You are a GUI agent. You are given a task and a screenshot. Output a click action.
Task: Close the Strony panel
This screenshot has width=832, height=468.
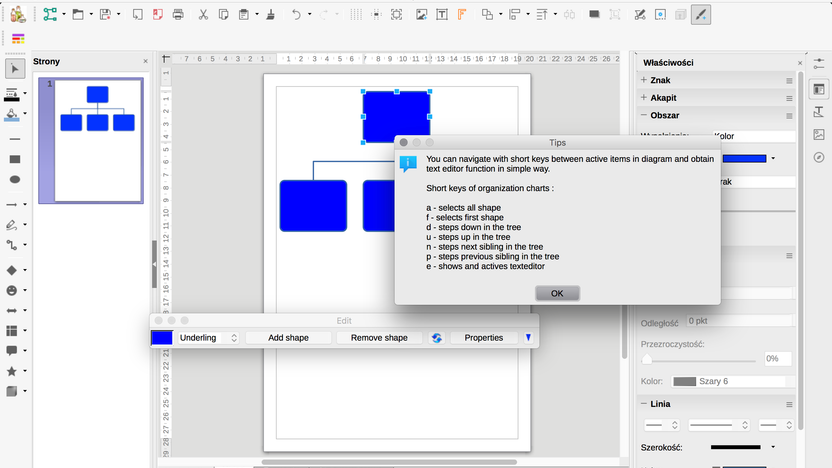(145, 62)
